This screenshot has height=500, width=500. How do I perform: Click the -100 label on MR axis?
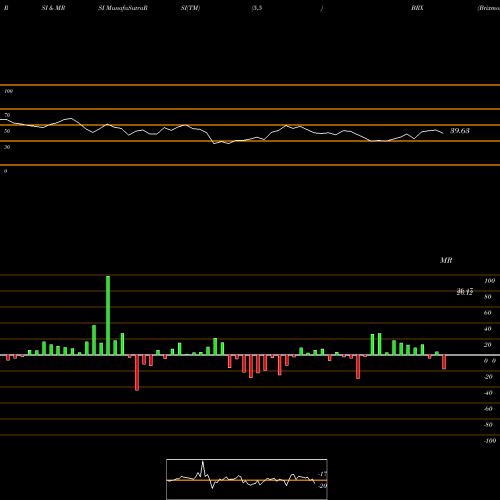[490, 441]
